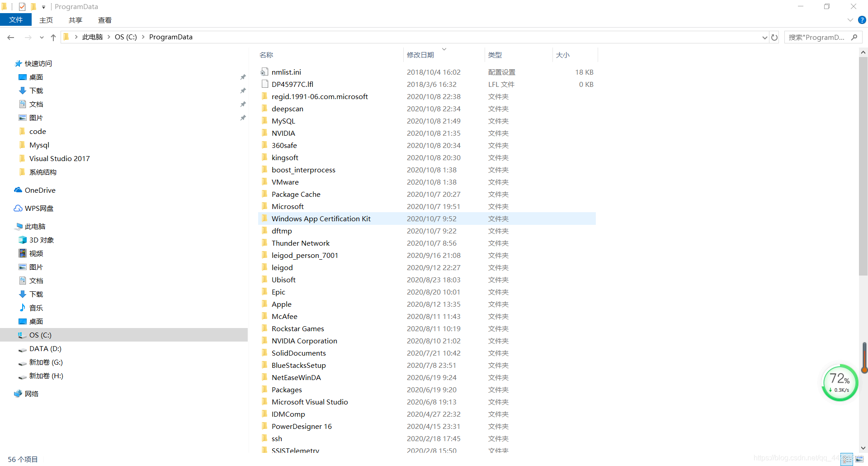Open the quick access toolbar customize dropdown
This screenshot has width=868, height=466.
click(x=43, y=7)
